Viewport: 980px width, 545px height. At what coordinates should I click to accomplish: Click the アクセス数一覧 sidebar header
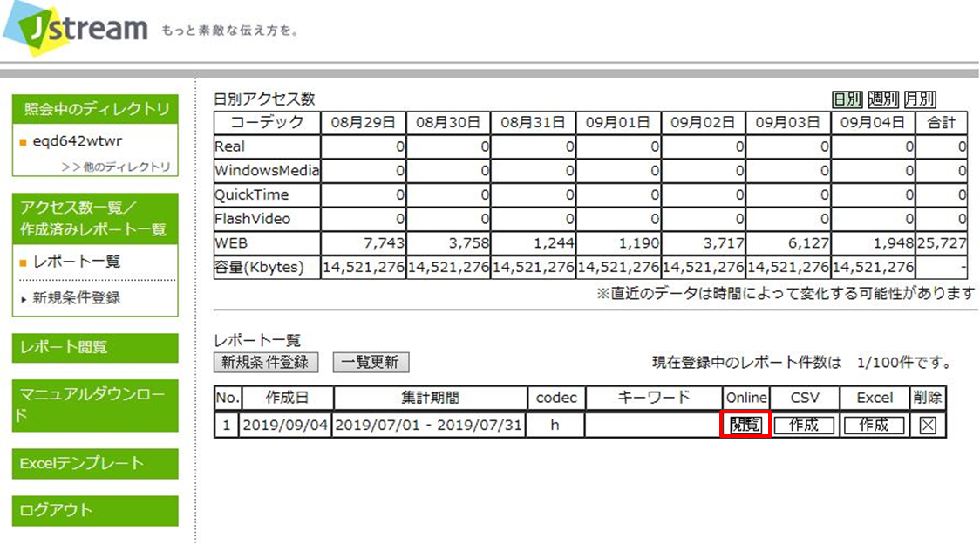click(x=95, y=218)
